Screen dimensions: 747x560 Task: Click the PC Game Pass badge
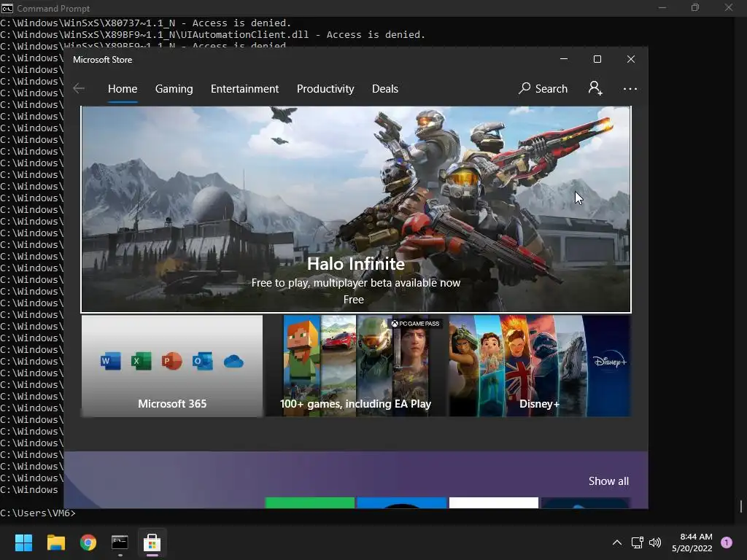coord(415,324)
